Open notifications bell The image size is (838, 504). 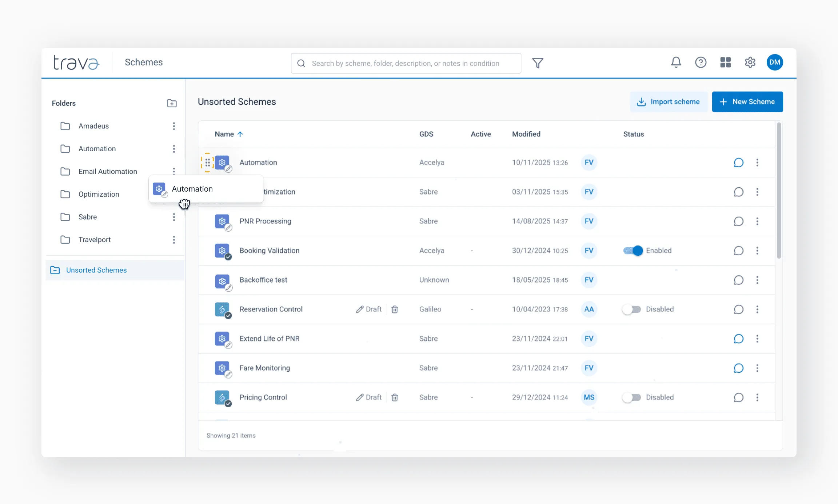(x=676, y=63)
